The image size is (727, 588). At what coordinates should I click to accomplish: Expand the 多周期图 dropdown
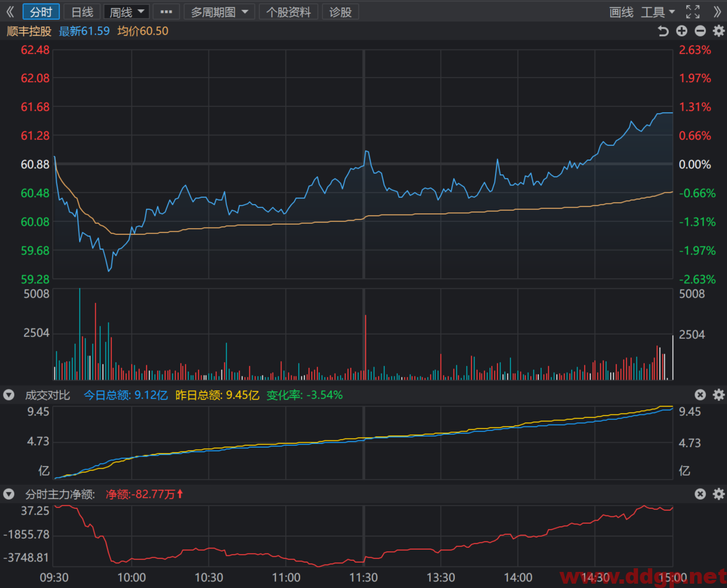pyautogui.click(x=219, y=12)
